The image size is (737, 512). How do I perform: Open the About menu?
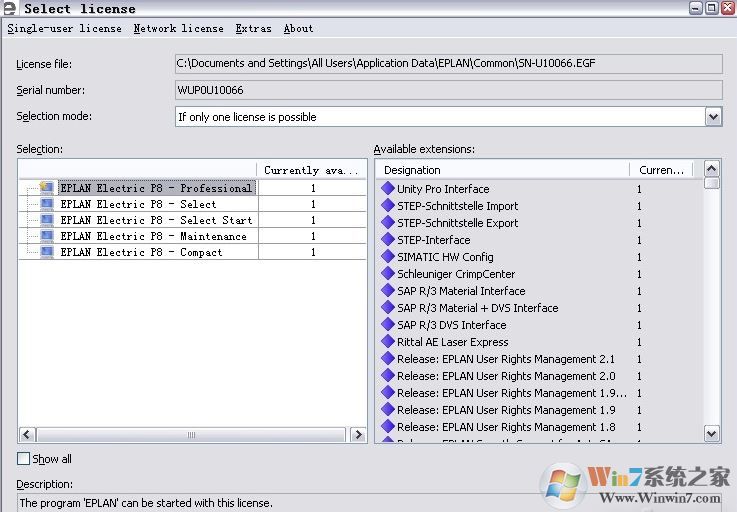click(298, 29)
